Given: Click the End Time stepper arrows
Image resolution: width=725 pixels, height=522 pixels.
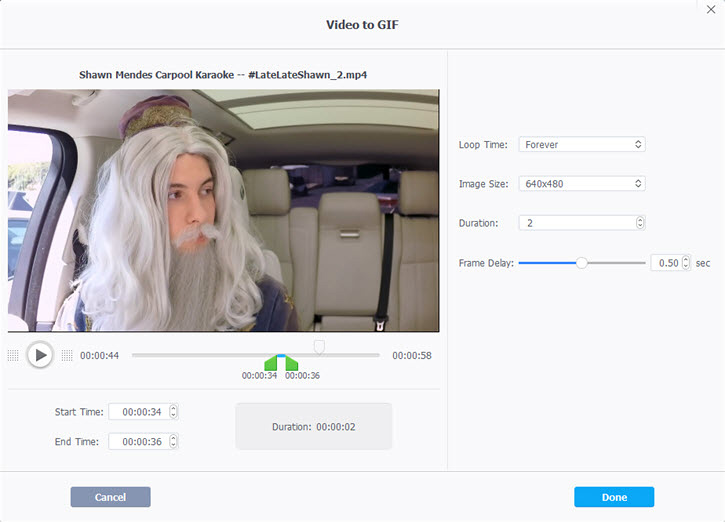Looking at the screenshot, I should (173, 442).
